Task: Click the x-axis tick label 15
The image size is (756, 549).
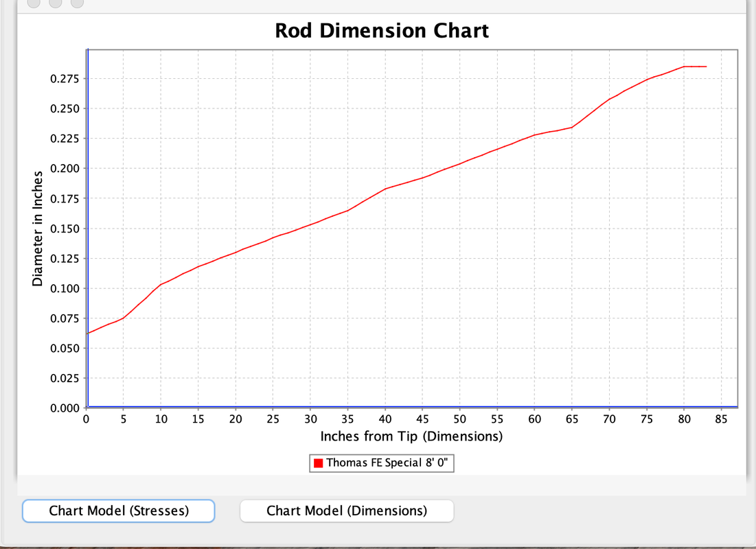Action: 198,419
